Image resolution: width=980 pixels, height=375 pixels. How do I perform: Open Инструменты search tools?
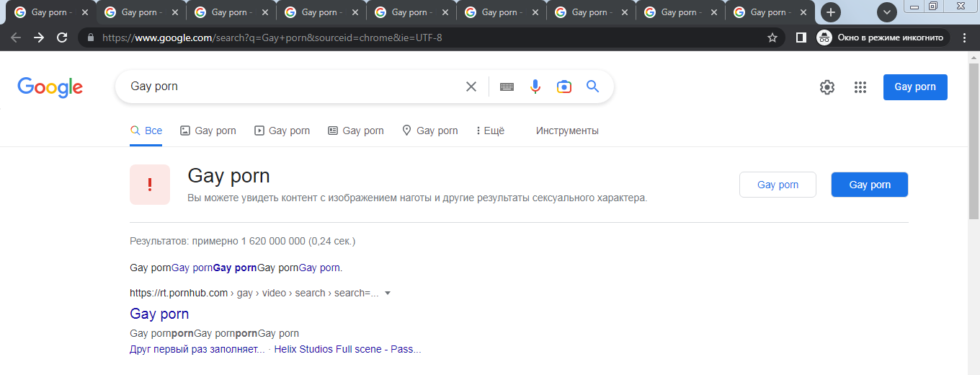(x=567, y=131)
